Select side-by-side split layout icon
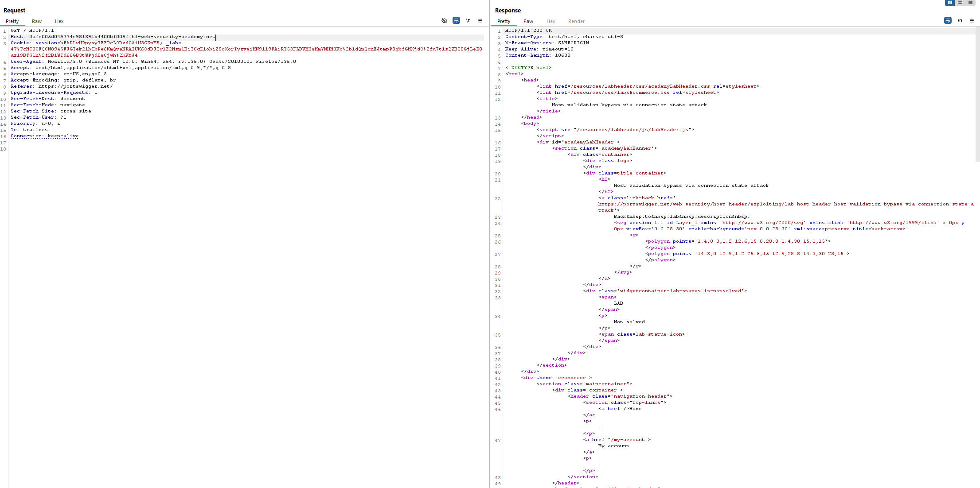This screenshot has height=488, width=980. click(949, 3)
